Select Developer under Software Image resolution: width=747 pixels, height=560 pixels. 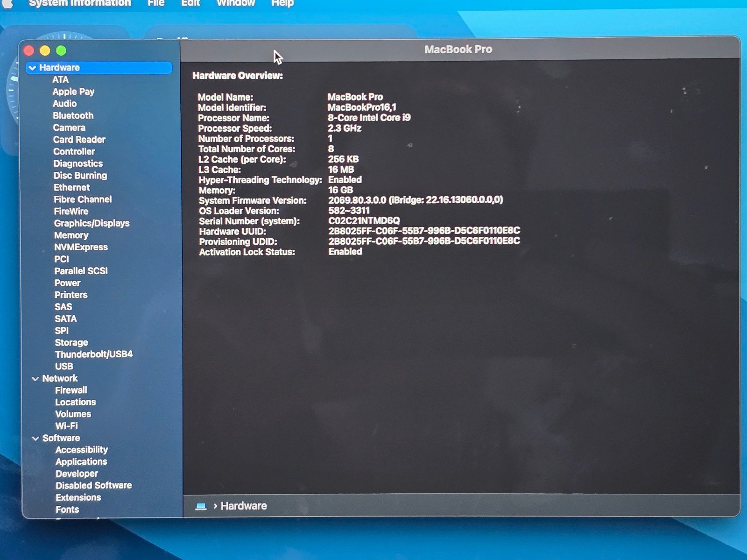pyautogui.click(x=77, y=474)
